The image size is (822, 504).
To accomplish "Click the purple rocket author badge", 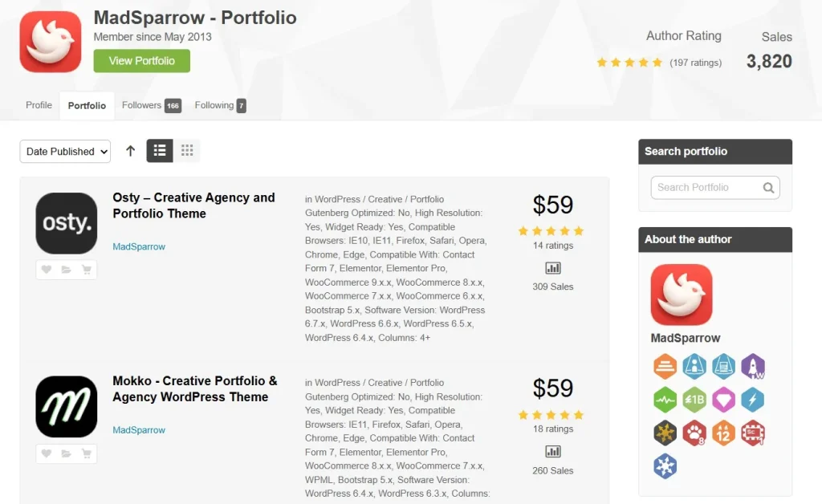I will (753, 367).
